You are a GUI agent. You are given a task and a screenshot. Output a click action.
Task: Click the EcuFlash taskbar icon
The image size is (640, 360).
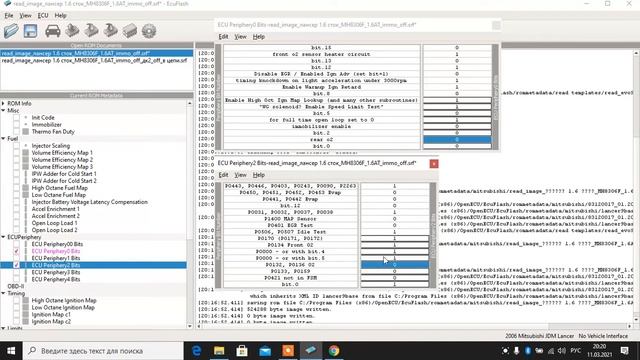pos(311,351)
